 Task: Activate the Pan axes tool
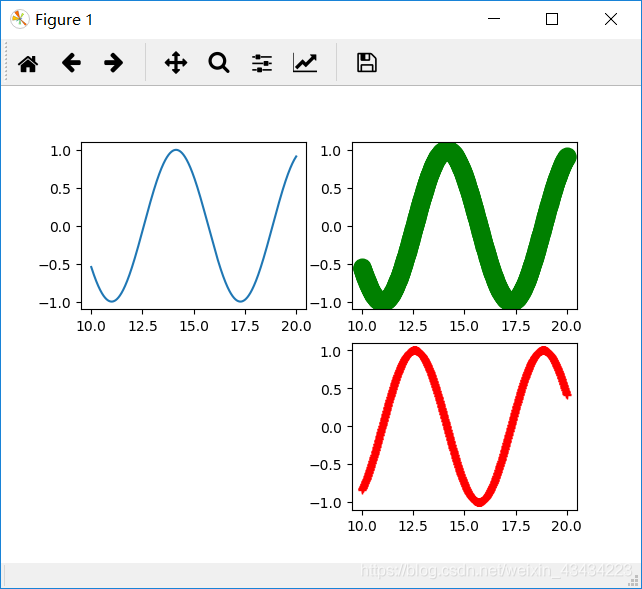pyautogui.click(x=176, y=63)
